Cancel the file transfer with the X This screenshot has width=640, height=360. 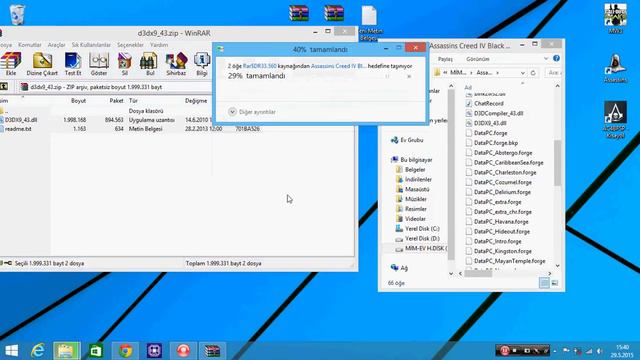(409, 76)
